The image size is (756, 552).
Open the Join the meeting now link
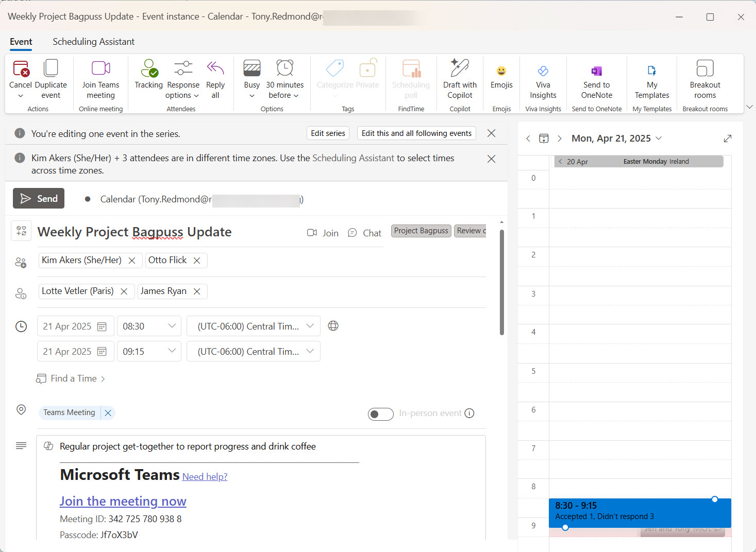123,501
